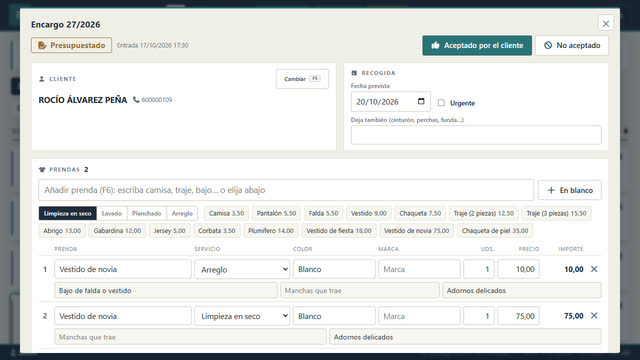The width and height of the screenshot is (640, 360).
Task: Add Pantalón 5,50 quick item
Action: pos(276,213)
